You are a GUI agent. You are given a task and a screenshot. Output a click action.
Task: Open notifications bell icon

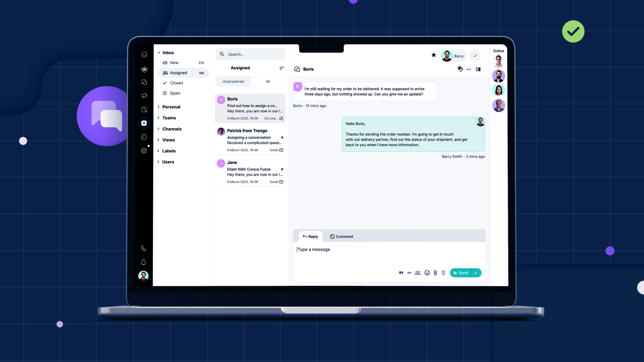[144, 262]
